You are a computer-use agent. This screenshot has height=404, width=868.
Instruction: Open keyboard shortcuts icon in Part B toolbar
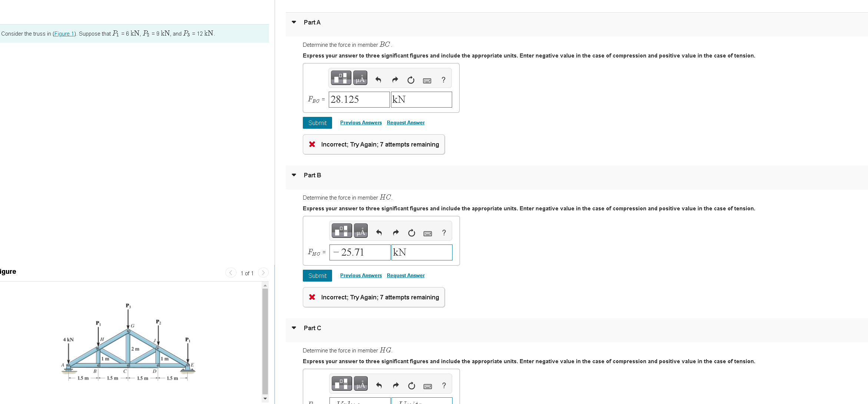point(427,233)
